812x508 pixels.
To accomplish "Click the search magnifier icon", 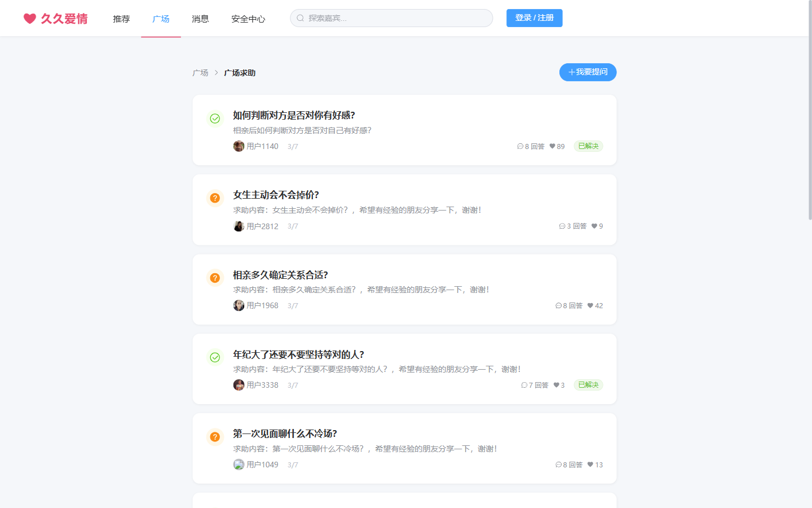I will coord(301,18).
